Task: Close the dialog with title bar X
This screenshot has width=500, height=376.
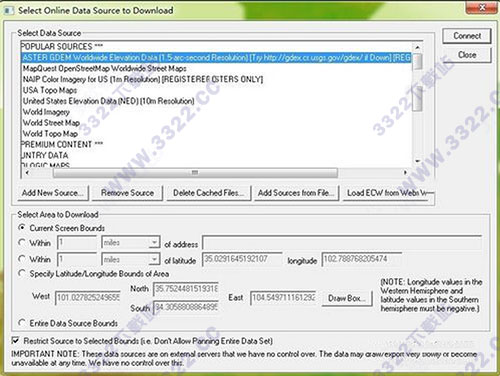Action: pyautogui.click(x=482, y=7)
